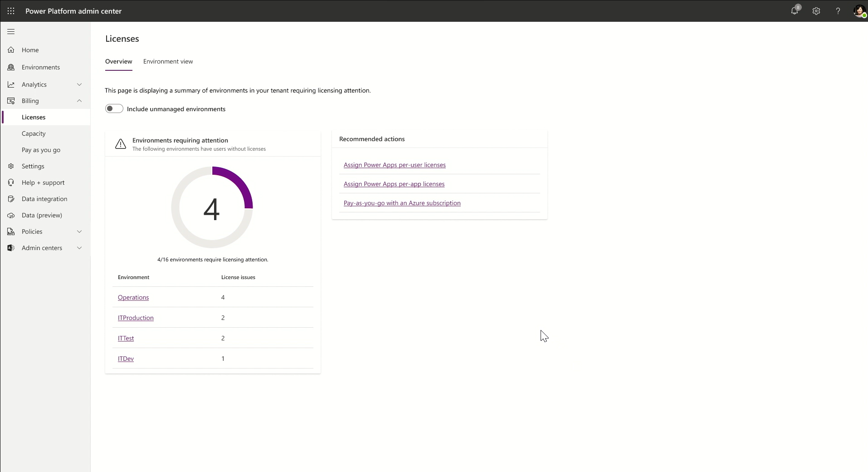Screen dimensions: 868x472
Task: Open notifications bell icon
Action: (795, 10)
